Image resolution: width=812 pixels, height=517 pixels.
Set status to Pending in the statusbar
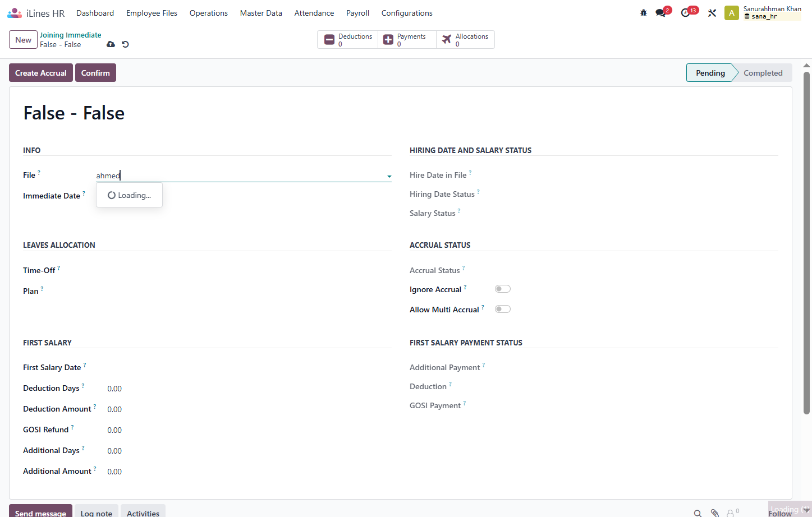710,73
